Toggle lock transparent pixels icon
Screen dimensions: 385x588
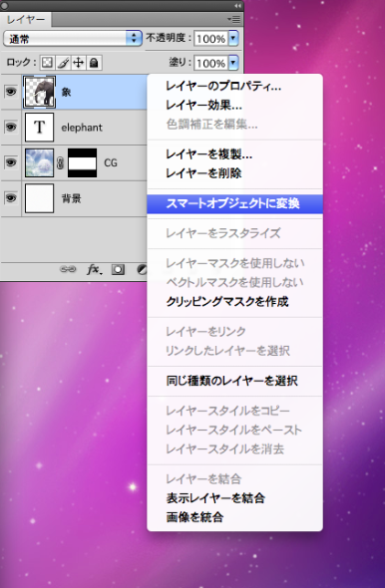coord(47,63)
